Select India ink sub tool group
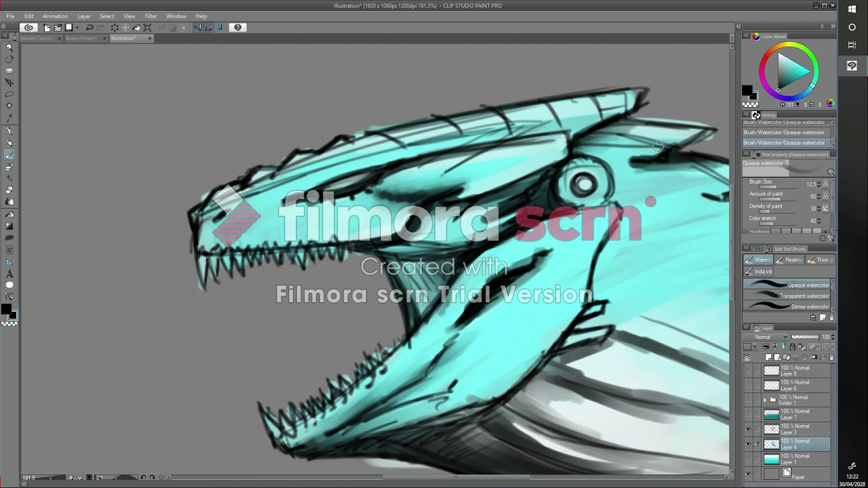The height and width of the screenshot is (488, 868). click(758, 272)
